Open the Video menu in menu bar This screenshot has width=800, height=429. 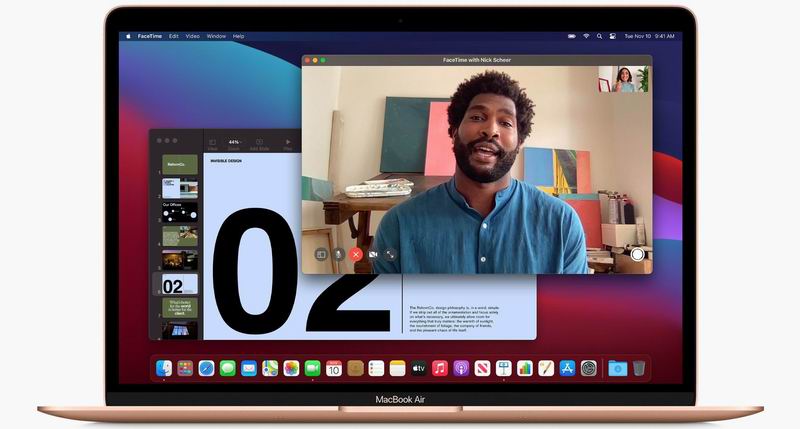tap(192, 36)
